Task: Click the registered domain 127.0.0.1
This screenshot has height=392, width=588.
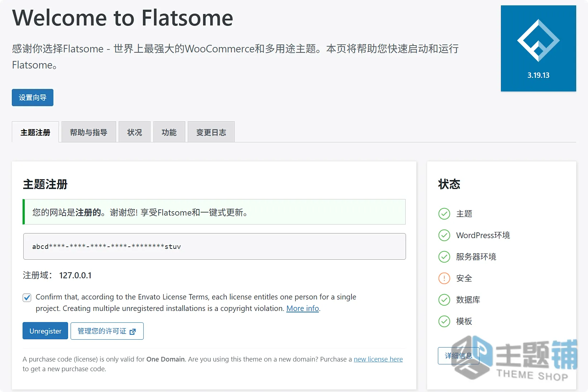Action: tap(75, 275)
